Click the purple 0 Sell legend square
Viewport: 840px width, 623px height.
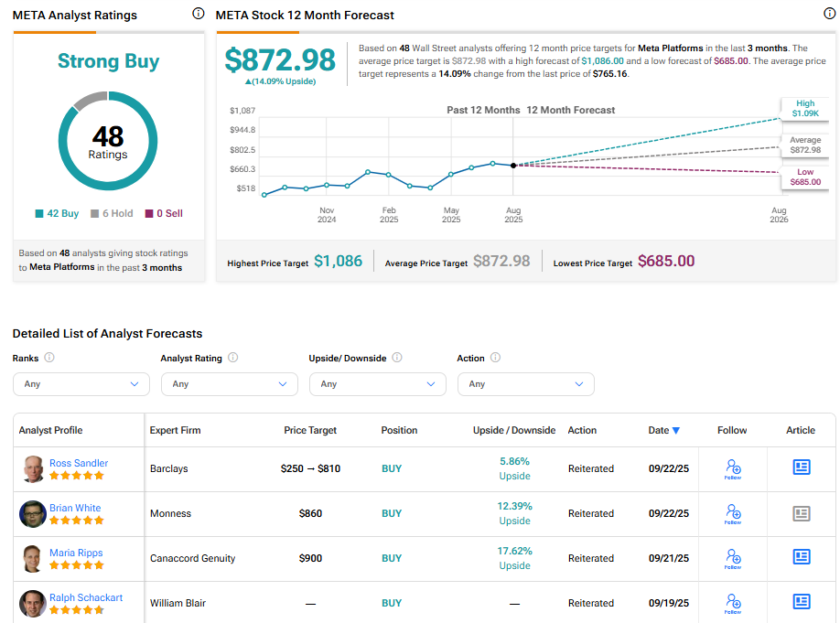point(149,214)
